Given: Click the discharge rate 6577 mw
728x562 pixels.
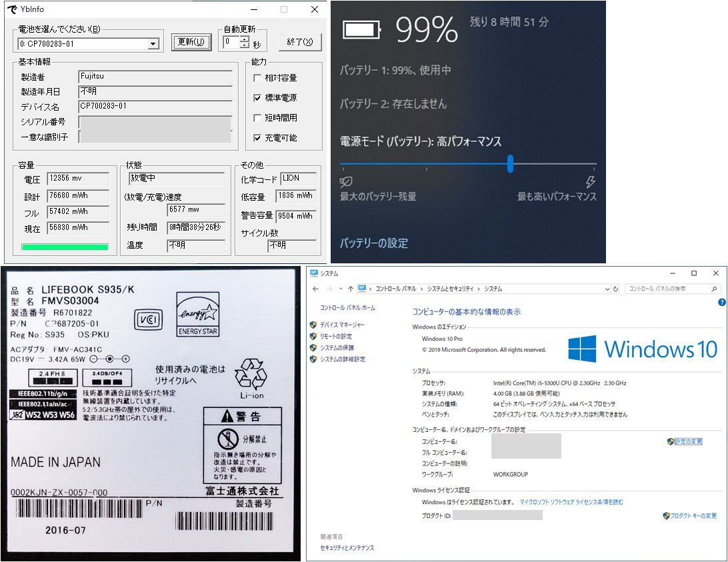Looking at the screenshot, I should 196,209.
